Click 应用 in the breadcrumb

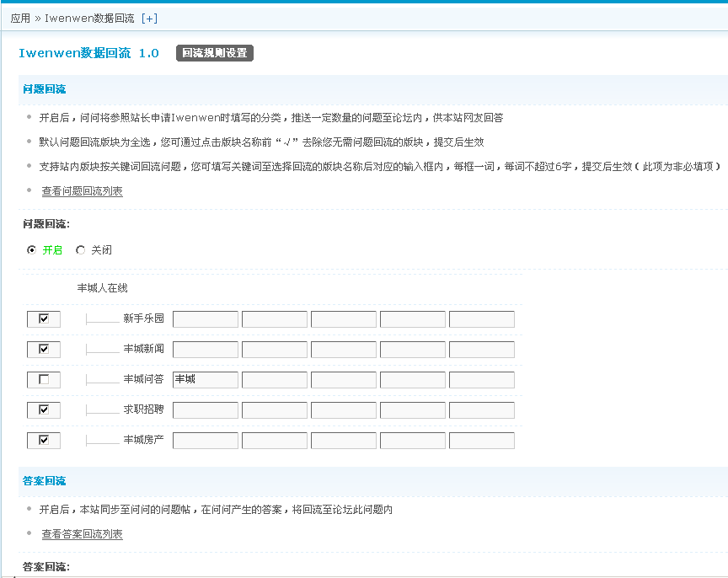coord(20,19)
